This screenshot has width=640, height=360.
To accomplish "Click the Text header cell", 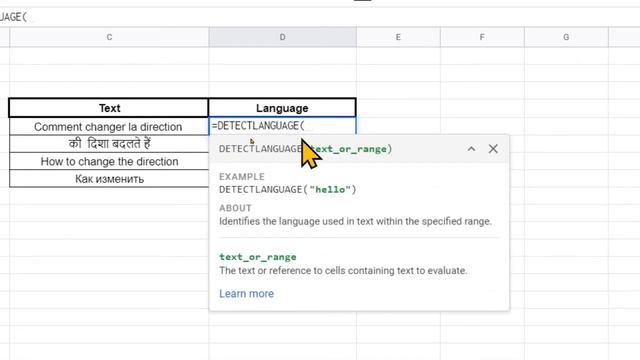I will pyautogui.click(x=109, y=108).
